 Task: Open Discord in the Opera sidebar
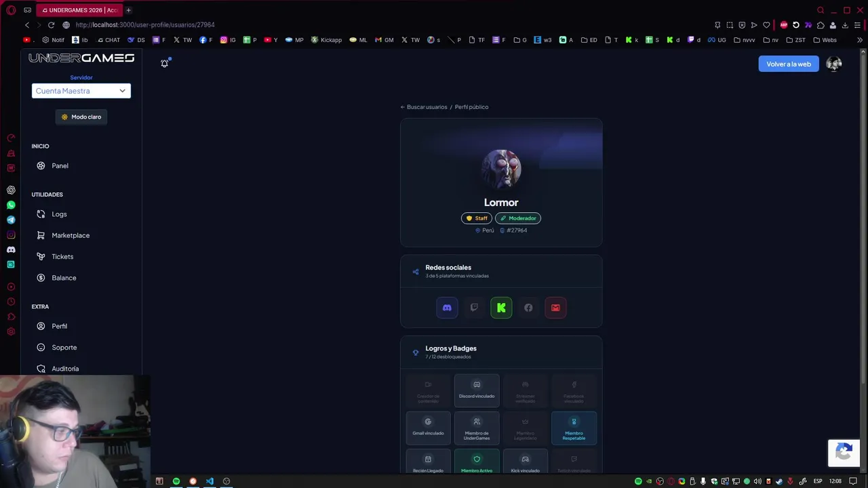coord(11,250)
